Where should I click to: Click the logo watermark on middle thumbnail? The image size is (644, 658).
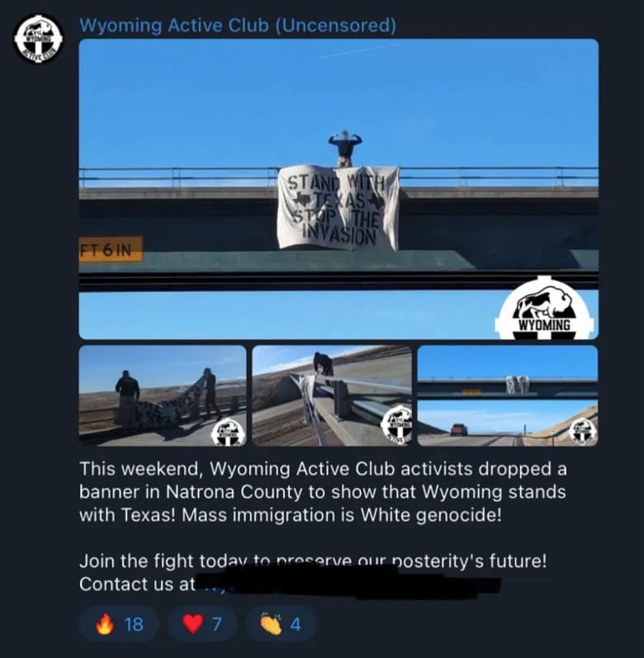click(x=397, y=424)
